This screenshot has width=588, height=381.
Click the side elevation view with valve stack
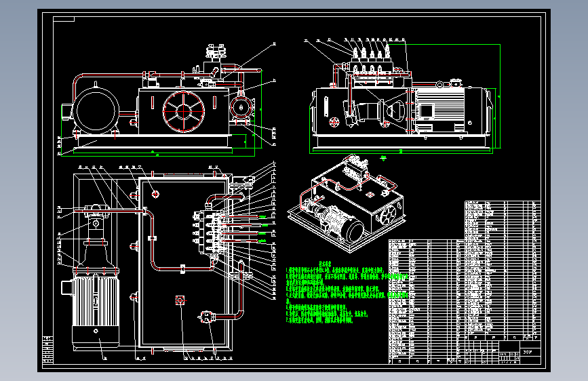(x=403, y=97)
